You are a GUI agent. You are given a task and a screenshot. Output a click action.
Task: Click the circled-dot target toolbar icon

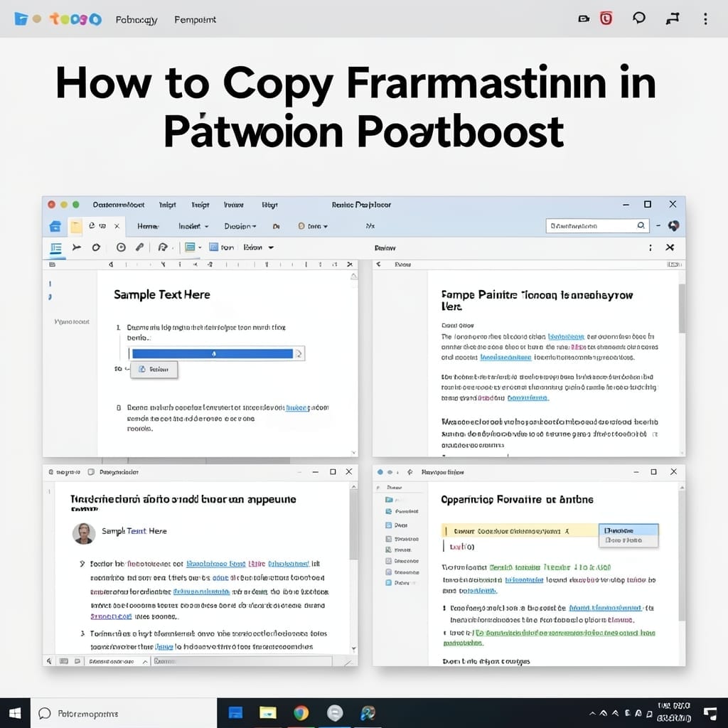pos(121,247)
